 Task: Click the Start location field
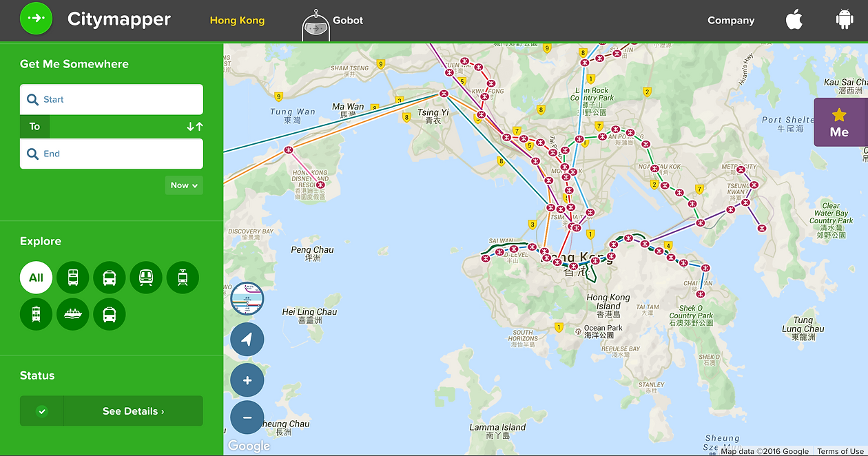pos(112,99)
